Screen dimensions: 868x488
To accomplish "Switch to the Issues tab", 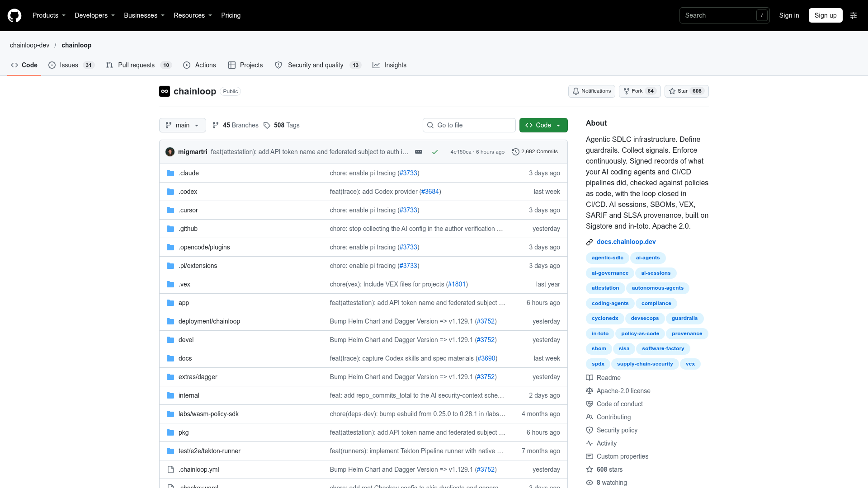I will click(71, 65).
